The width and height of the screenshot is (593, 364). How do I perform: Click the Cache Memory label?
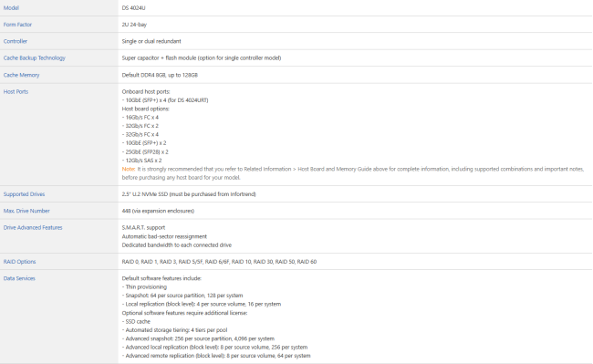coord(21,75)
